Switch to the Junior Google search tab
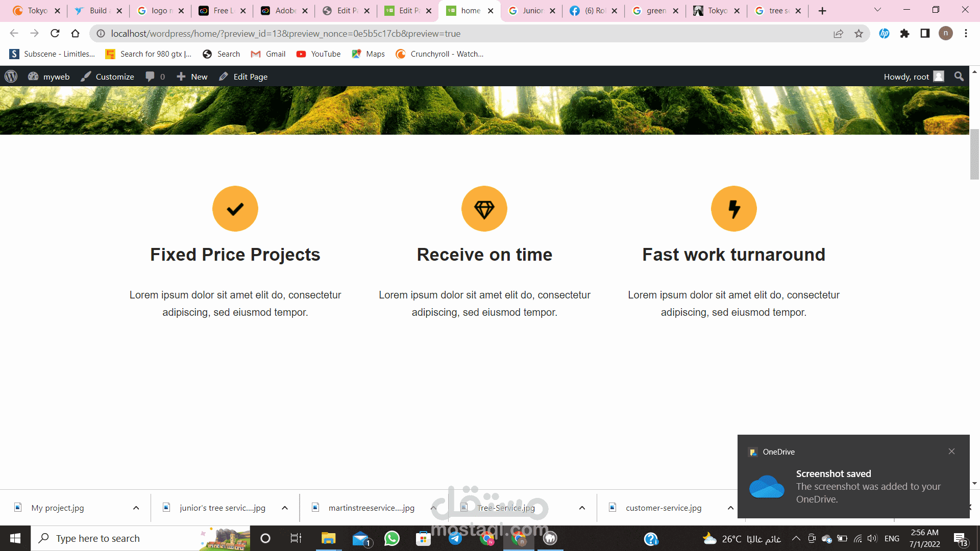 [531, 11]
